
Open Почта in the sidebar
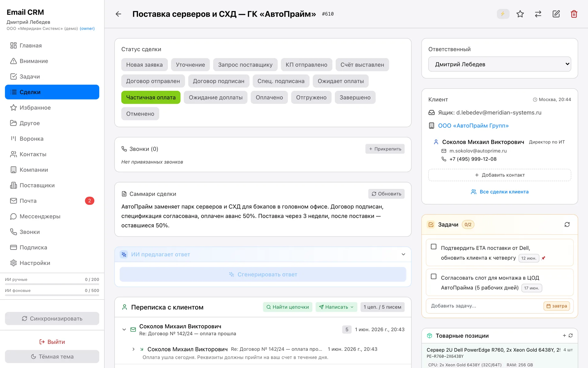pos(52,201)
